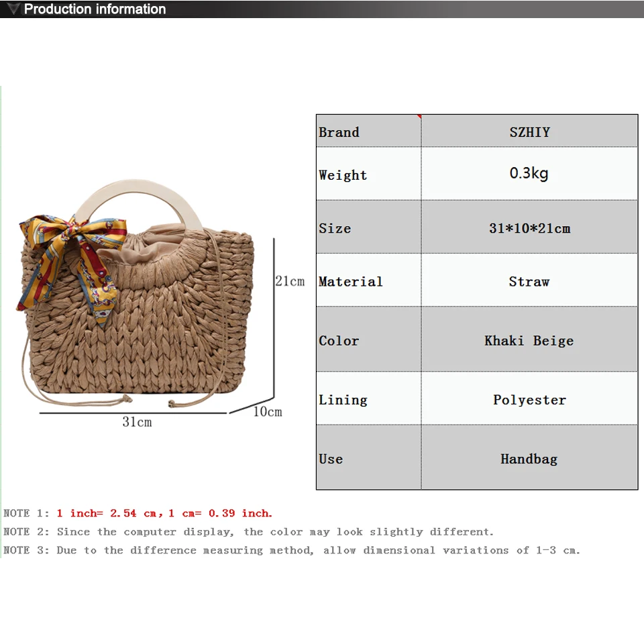The width and height of the screenshot is (644, 644).
Task: Select the 'Khaki Beige' color value
Action: (529, 339)
